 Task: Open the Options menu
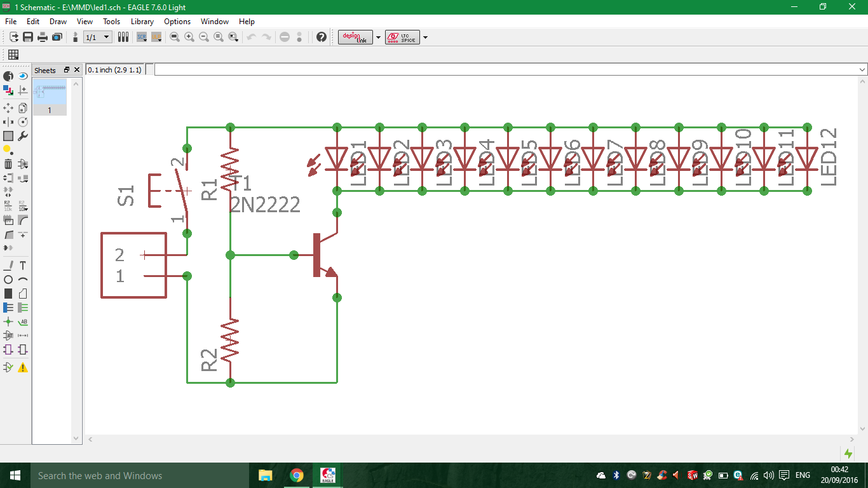[177, 22]
